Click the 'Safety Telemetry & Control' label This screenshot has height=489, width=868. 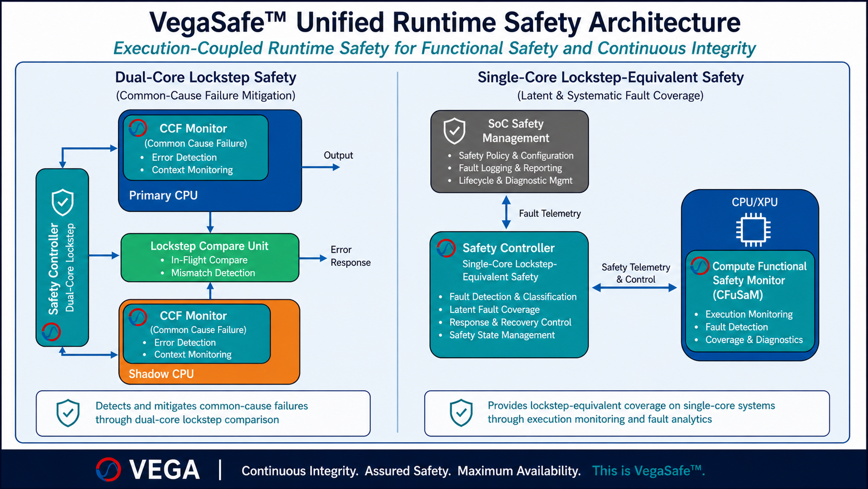tap(636, 273)
